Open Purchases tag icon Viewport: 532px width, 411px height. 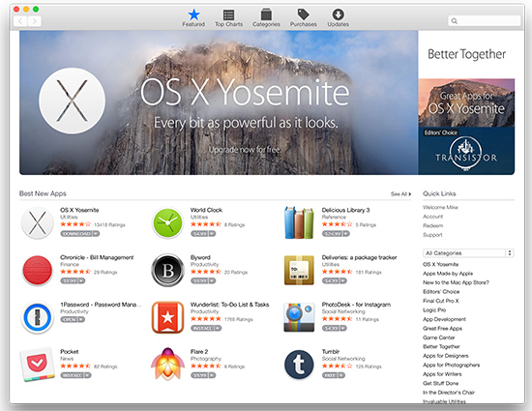[304, 15]
